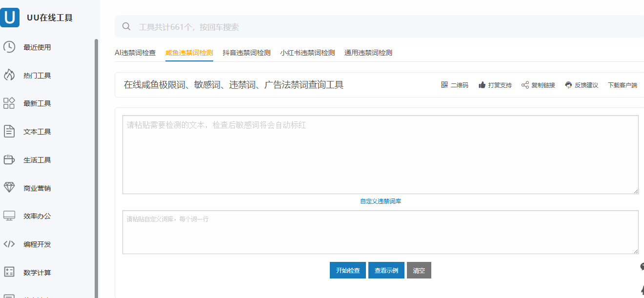Click the headset icon for 反馈建议
This screenshot has width=644, height=298.
(568, 85)
